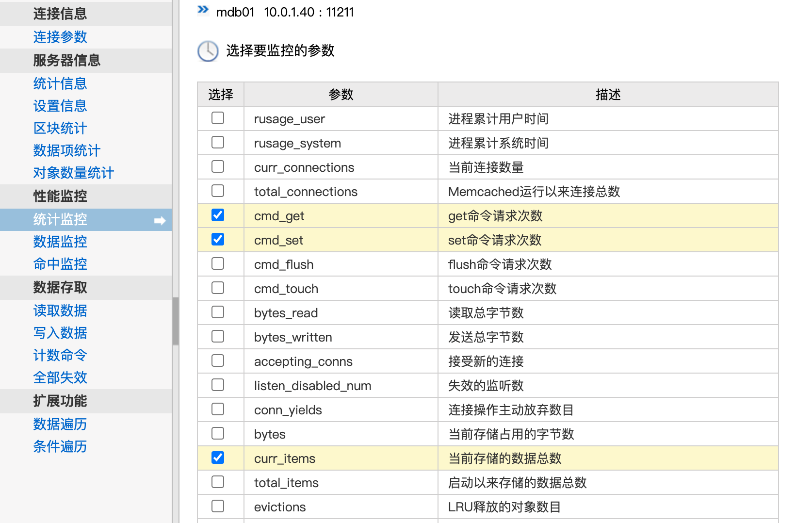
Task: Check the rusage_user checkbox
Action: click(x=218, y=118)
